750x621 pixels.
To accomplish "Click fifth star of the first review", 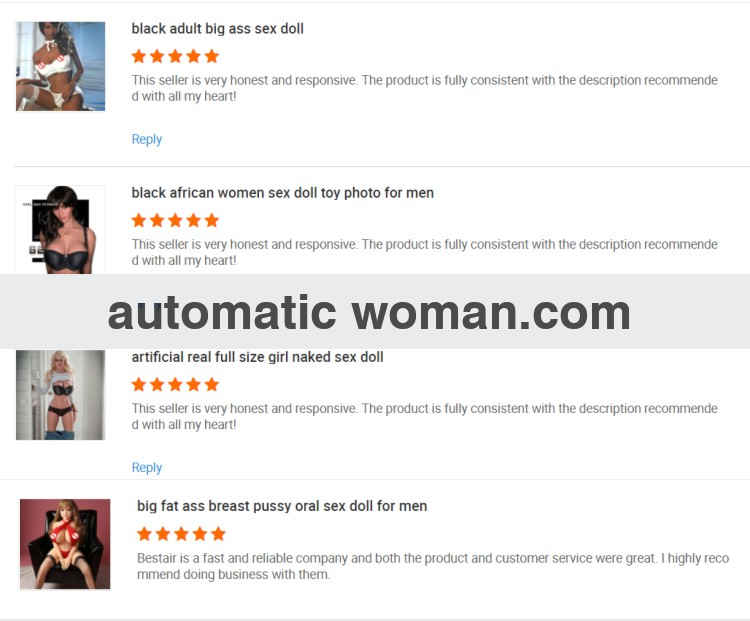I will point(212,56).
